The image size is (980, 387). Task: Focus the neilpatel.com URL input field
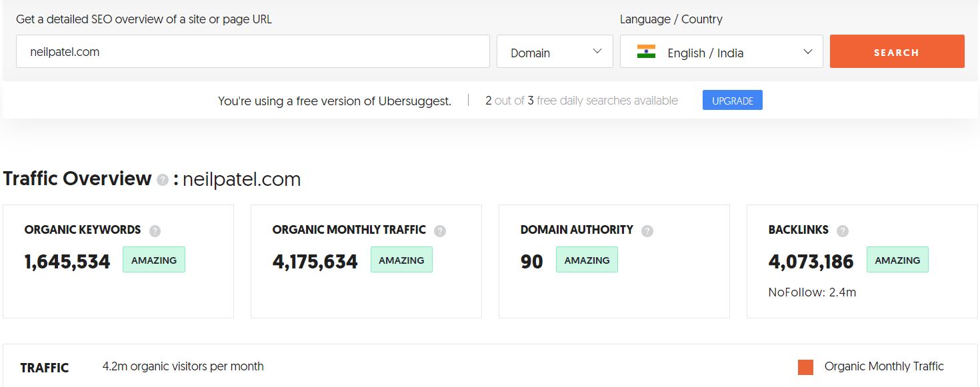(253, 52)
